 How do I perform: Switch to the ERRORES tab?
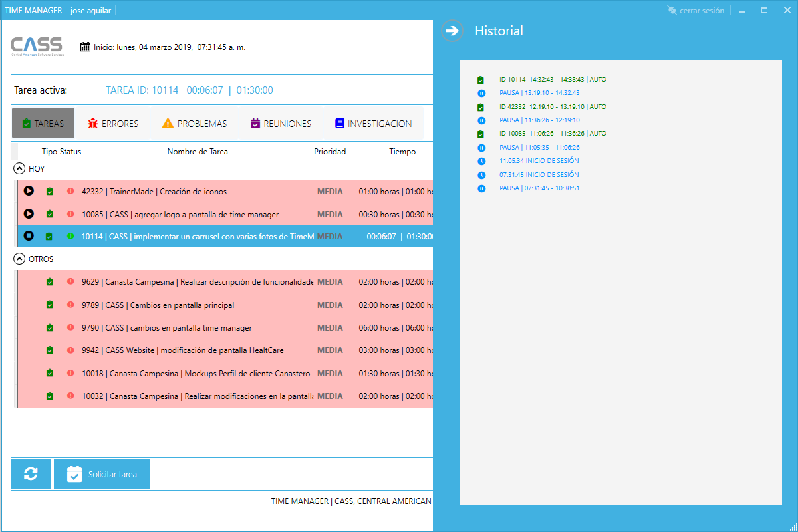point(112,124)
